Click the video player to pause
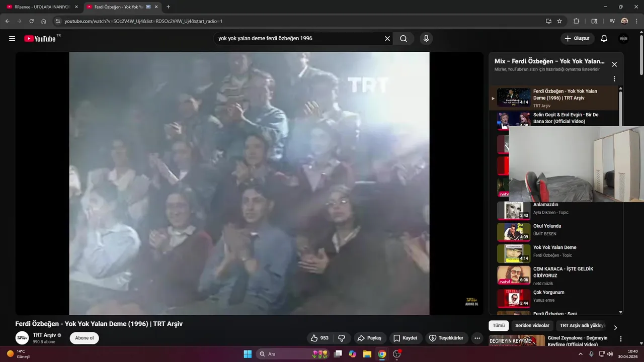Viewport: 644px width, 362px height. tap(249, 184)
